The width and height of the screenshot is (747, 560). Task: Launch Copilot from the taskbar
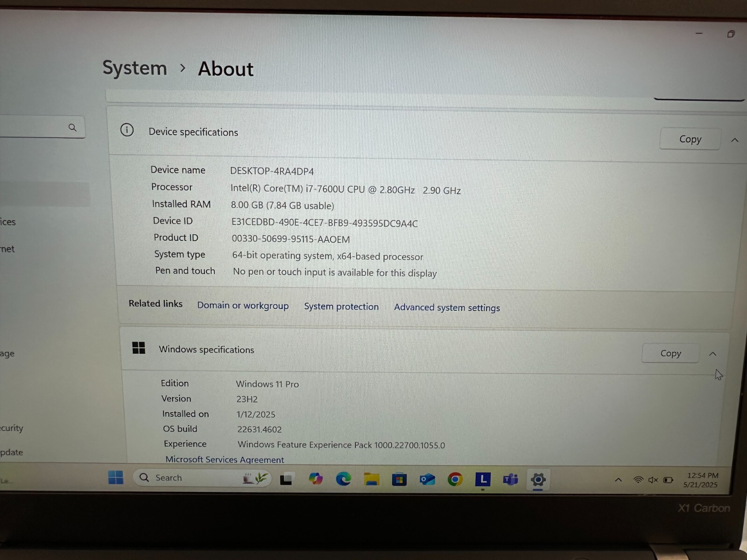click(x=316, y=479)
